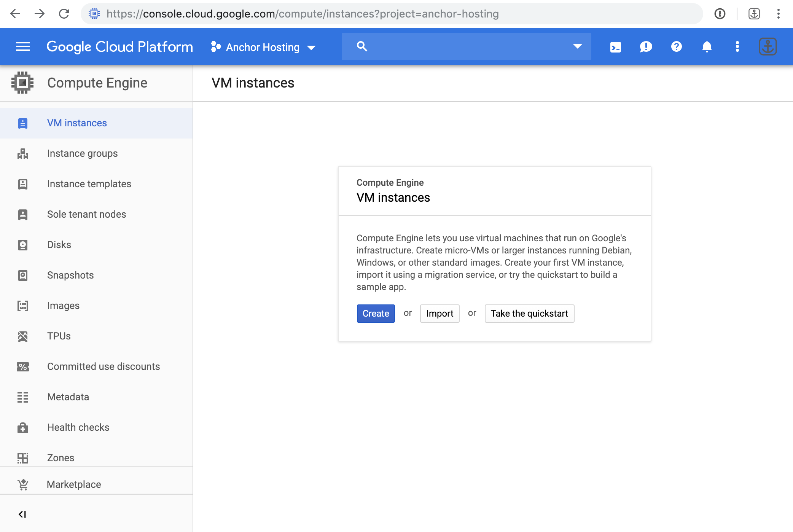Viewport: 793px width, 532px height.
Task: Click the Committed use discounts percent icon
Action: pos(23,367)
